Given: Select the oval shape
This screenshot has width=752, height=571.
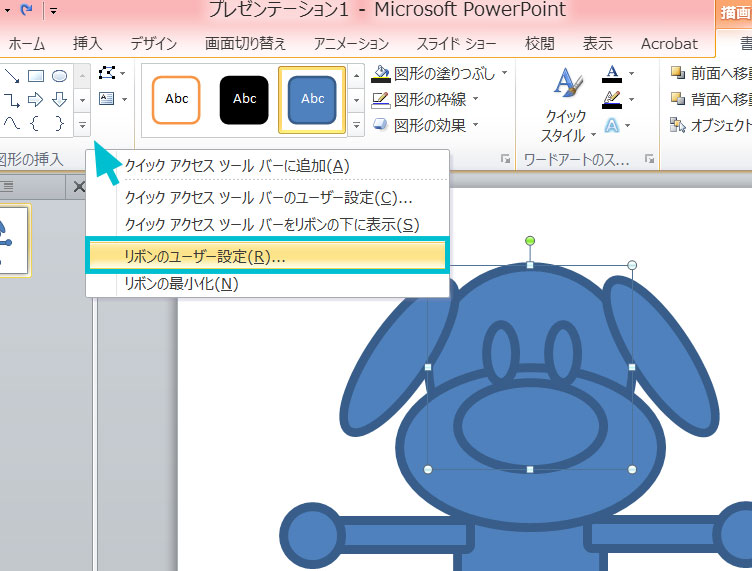Looking at the screenshot, I should pyautogui.click(x=59, y=76).
